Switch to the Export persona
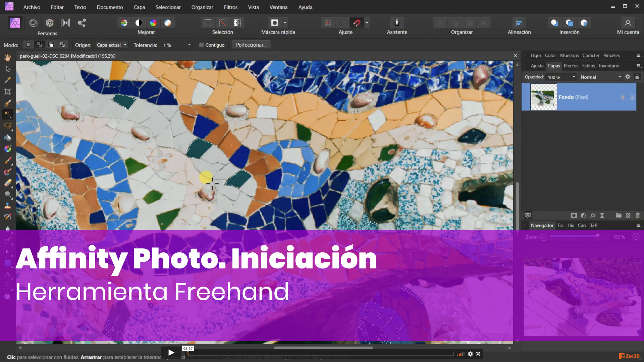 point(82,23)
